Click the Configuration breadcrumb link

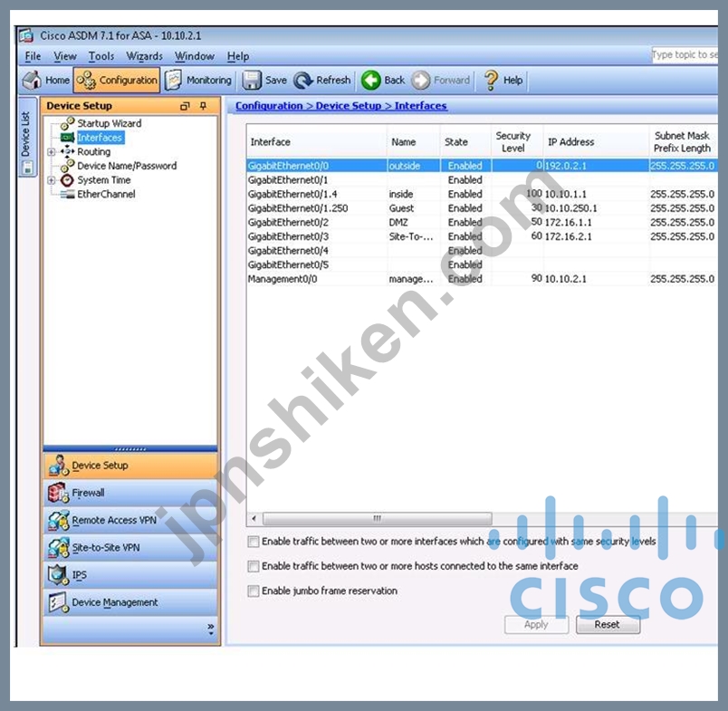(x=269, y=106)
